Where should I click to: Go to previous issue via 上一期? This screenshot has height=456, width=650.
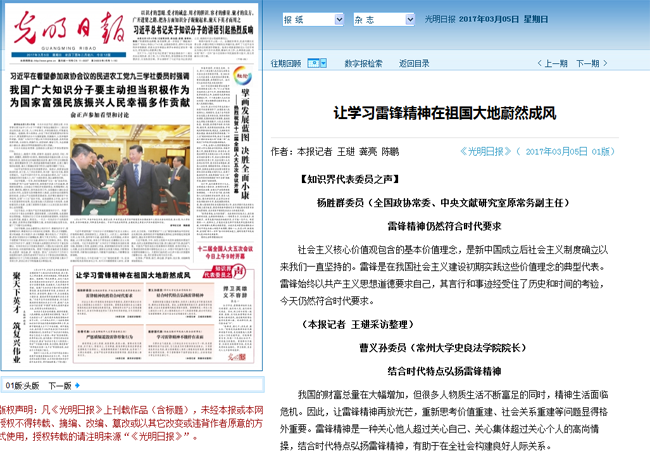click(549, 63)
